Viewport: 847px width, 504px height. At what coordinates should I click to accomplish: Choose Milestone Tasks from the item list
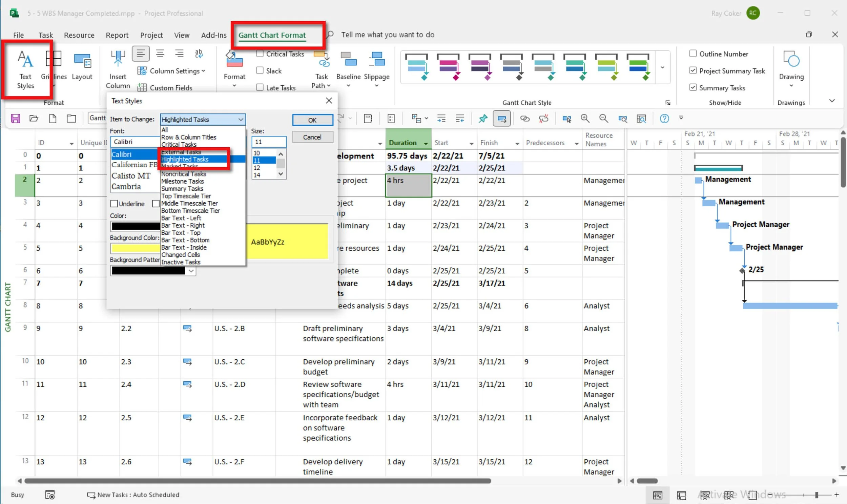(202, 181)
